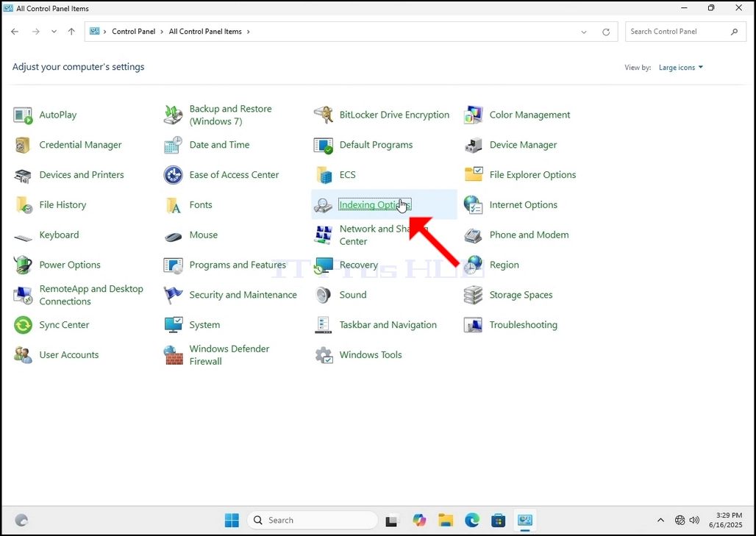The image size is (756, 536).
Task: Open the Windows Tools gear icon
Action: [324, 355]
